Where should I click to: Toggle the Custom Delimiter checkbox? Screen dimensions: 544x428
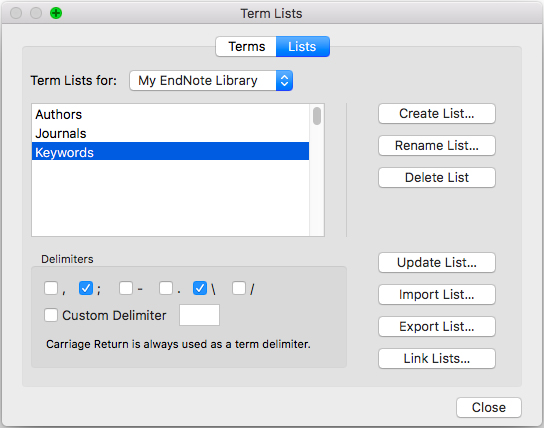tap(51, 315)
